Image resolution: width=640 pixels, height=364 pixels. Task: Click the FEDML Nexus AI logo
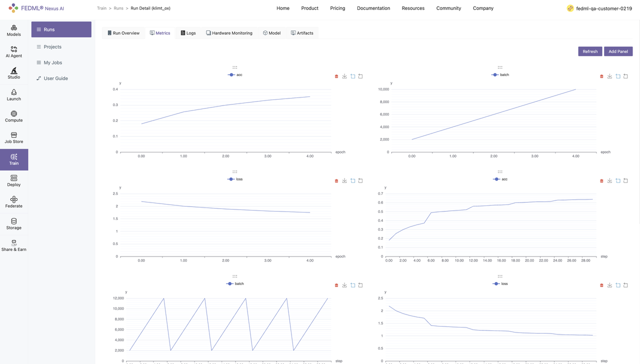pos(36,8)
